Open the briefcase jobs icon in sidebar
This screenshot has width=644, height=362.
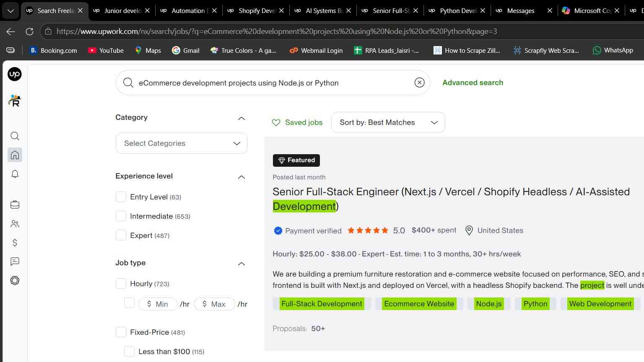[x=15, y=204]
